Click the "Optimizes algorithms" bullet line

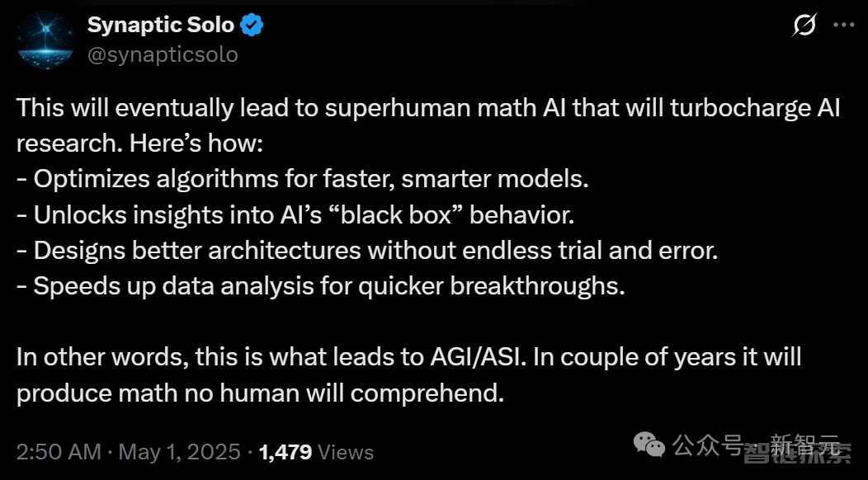pyautogui.click(x=303, y=179)
